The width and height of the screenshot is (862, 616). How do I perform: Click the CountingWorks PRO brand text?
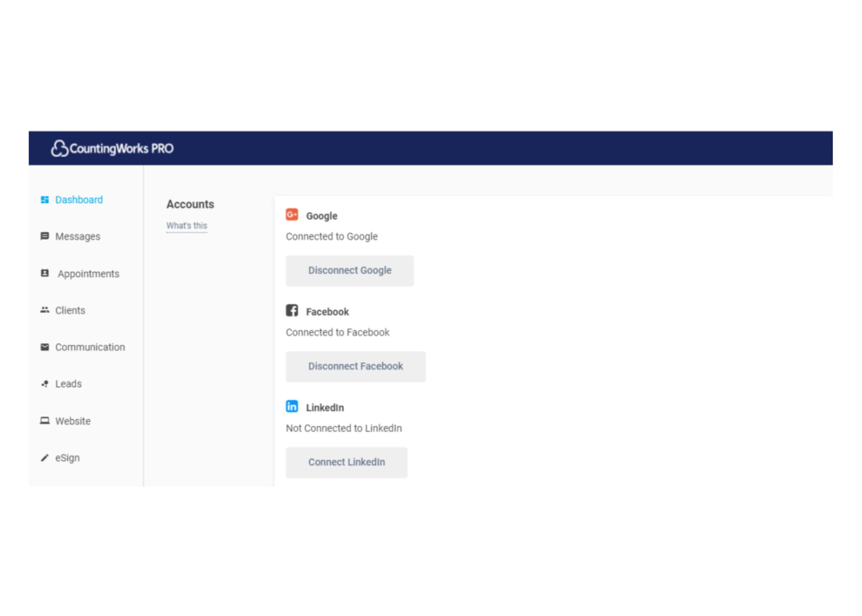point(122,149)
